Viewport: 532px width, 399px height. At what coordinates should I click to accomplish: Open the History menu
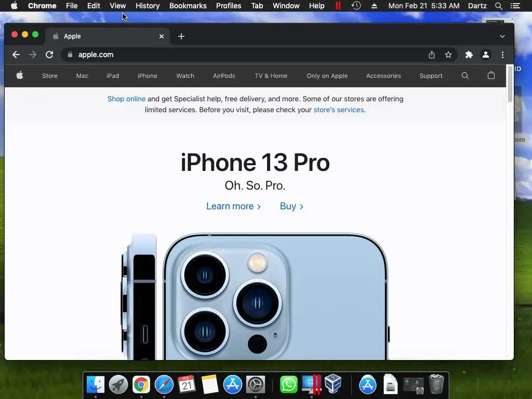[148, 6]
